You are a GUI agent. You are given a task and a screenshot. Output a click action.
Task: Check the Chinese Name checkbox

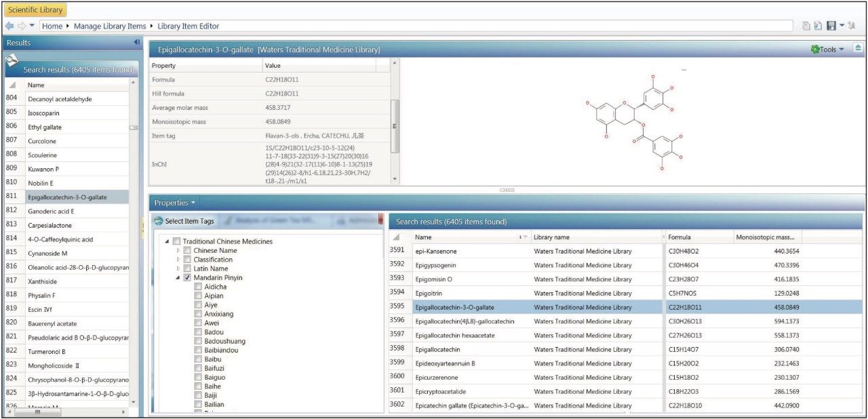click(x=187, y=251)
